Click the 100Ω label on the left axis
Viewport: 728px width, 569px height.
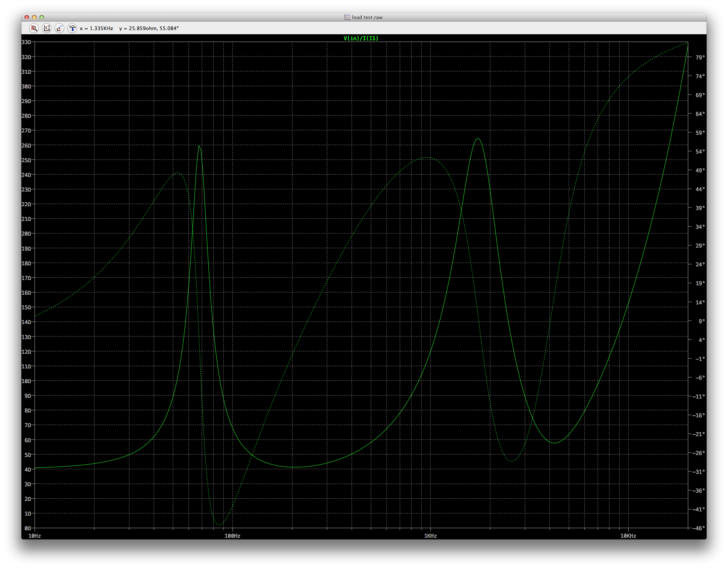(x=26, y=381)
